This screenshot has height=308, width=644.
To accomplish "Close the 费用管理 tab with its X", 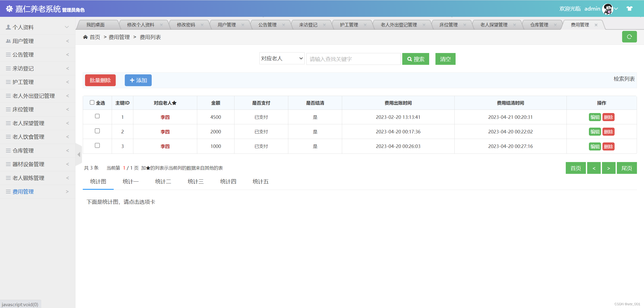I will point(596,25).
